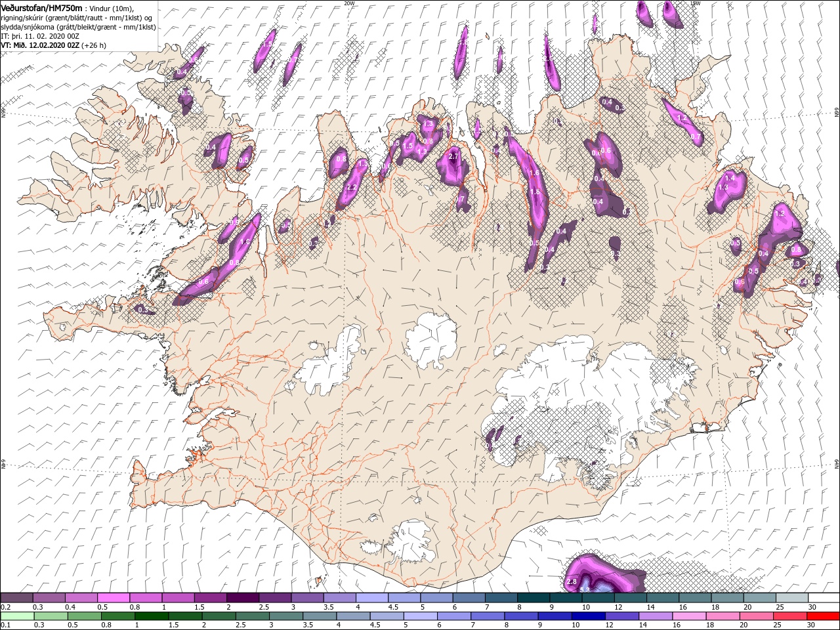
Task: Select the light pink lower swatch between 16 and 18
Action: tap(689, 616)
